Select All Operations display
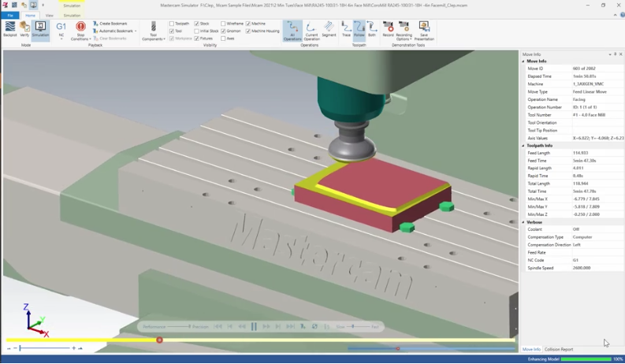This screenshot has height=364, width=625. (292, 31)
